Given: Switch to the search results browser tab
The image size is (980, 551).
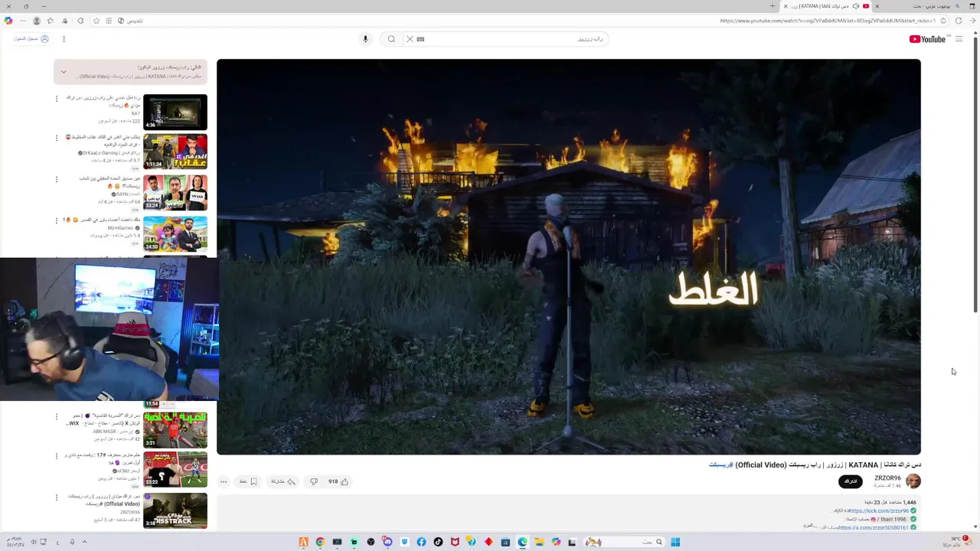Looking at the screenshot, I should coord(917,6).
